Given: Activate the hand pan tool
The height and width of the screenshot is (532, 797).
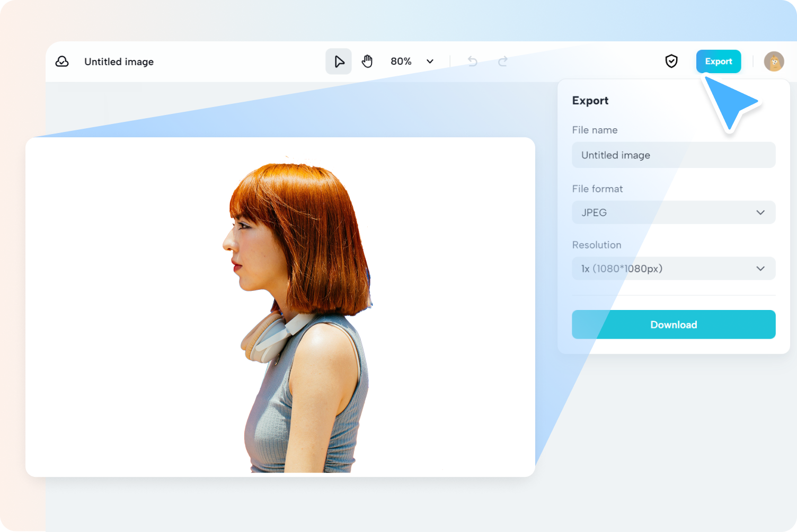Looking at the screenshot, I should [x=367, y=61].
